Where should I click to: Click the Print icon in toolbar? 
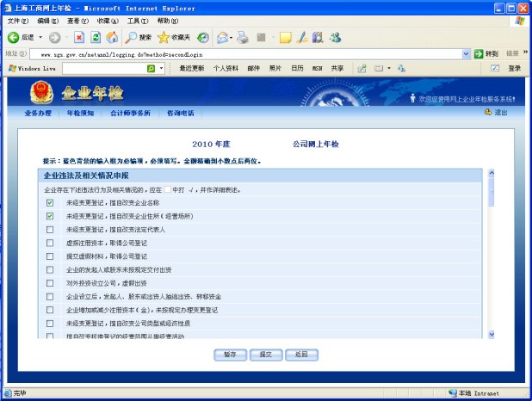243,38
